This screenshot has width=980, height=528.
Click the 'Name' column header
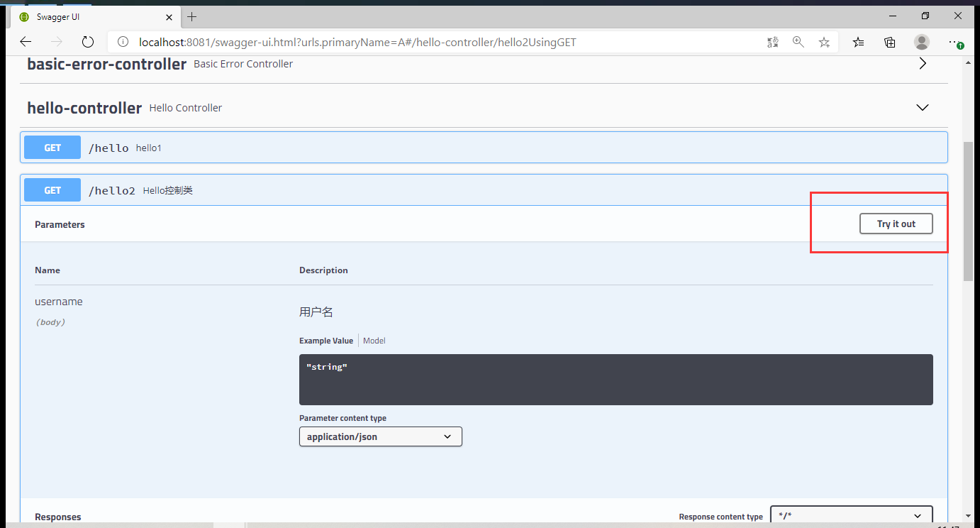(x=48, y=270)
